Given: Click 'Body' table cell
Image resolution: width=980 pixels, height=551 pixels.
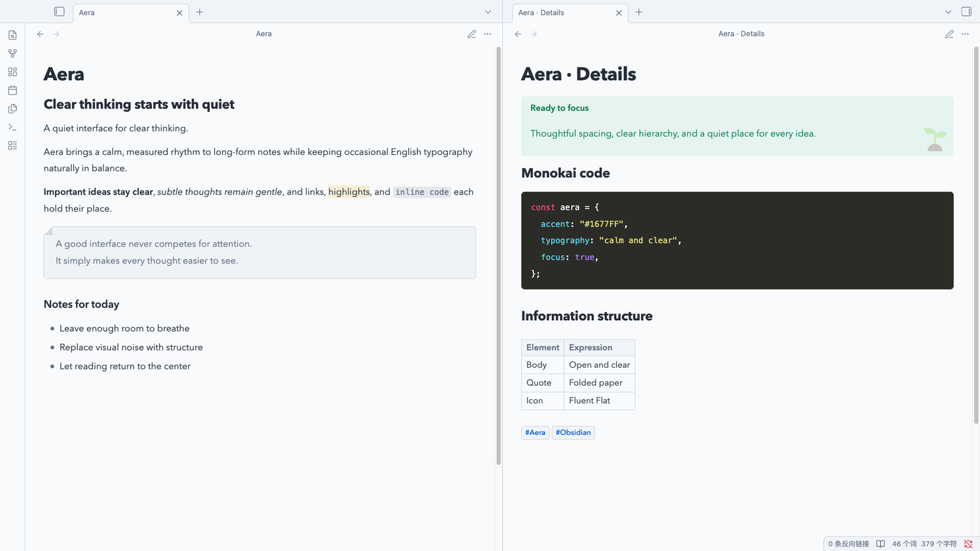Looking at the screenshot, I should (542, 365).
